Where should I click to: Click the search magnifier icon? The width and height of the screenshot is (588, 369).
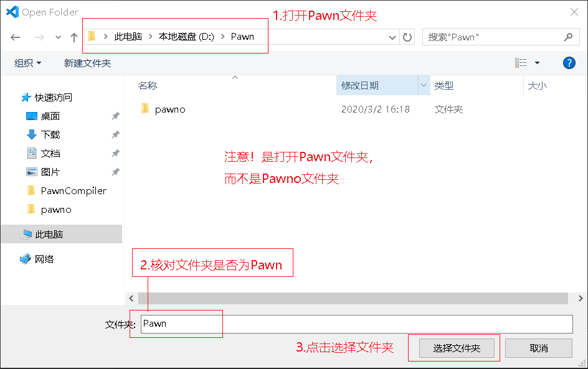(569, 37)
